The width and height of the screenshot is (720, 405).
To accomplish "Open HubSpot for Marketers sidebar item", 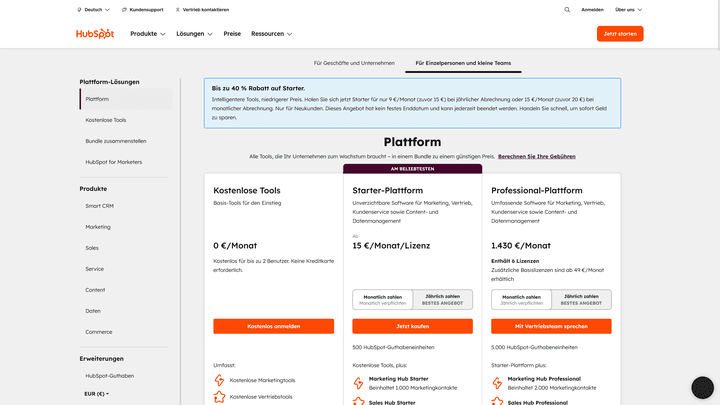I will point(113,162).
